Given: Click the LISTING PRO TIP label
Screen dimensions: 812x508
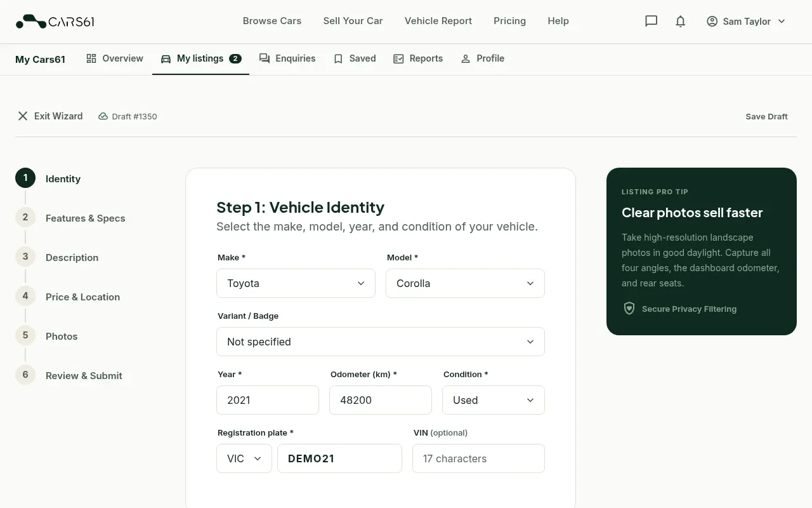Looking at the screenshot, I should (x=655, y=192).
